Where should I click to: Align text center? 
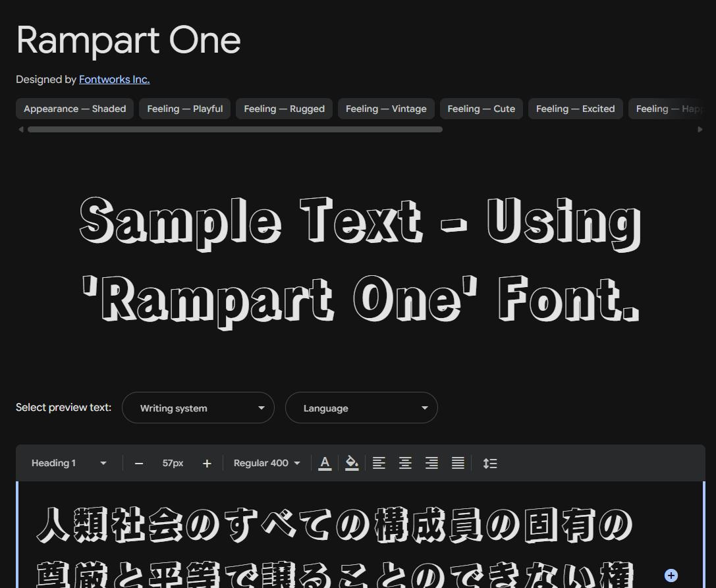pyautogui.click(x=405, y=463)
